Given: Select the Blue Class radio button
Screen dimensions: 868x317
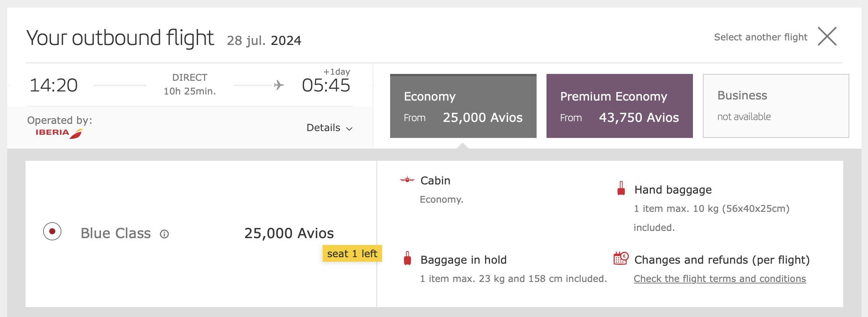Looking at the screenshot, I should [x=52, y=231].
